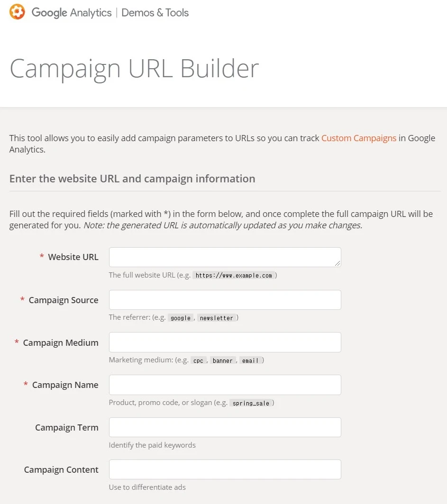
Task: Open the Custom Campaigns link
Action: pyautogui.click(x=358, y=138)
